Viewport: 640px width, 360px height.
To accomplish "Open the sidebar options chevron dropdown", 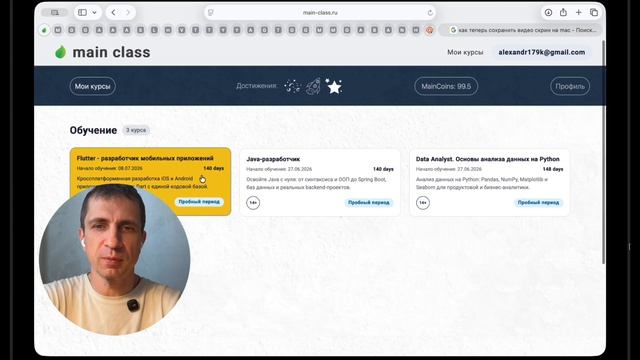I will pyautogui.click(x=94, y=13).
